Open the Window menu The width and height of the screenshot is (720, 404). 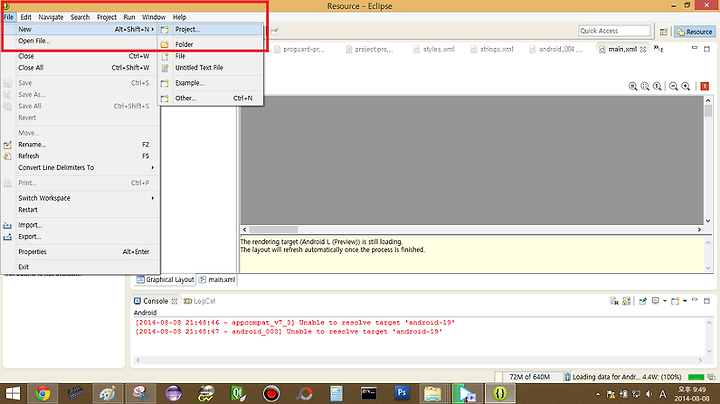[153, 17]
